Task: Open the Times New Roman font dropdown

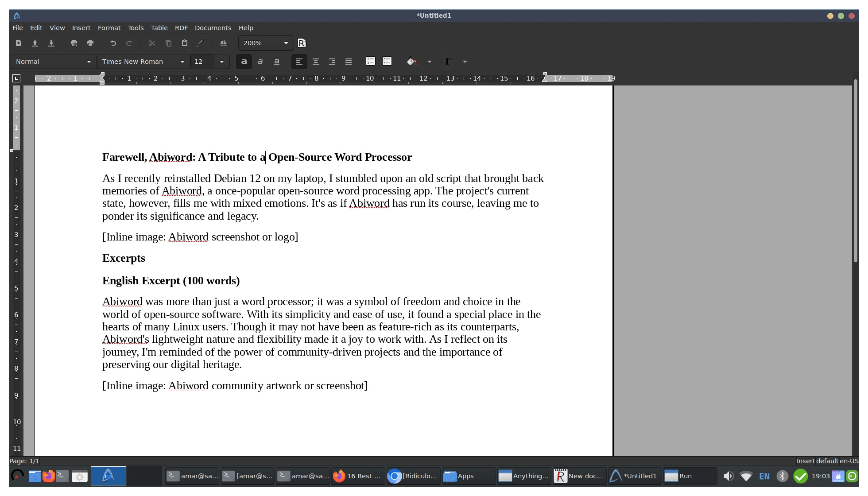Action: (x=143, y=62)
